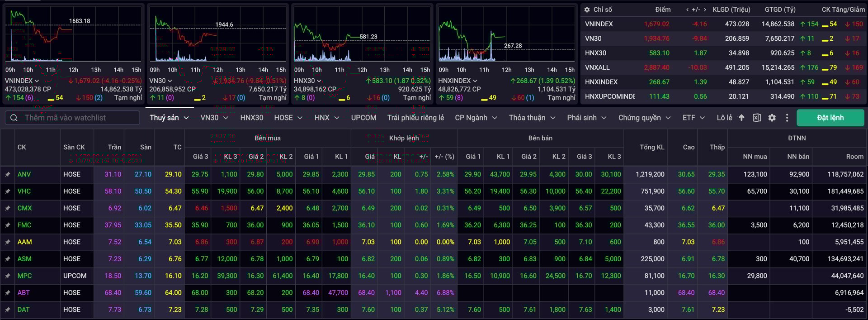The image size is (868, 320).
Task: Open index panel settings gear next to Chỉ số
Action: point(587,10)
